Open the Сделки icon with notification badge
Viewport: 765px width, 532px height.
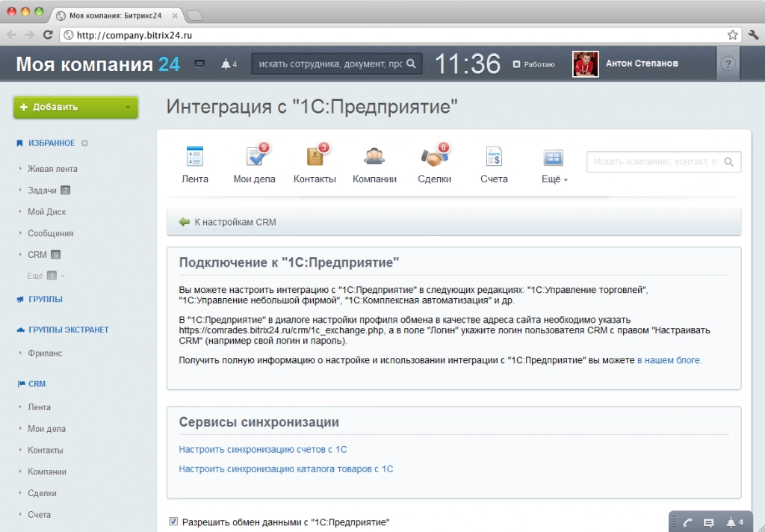[434, 157]
